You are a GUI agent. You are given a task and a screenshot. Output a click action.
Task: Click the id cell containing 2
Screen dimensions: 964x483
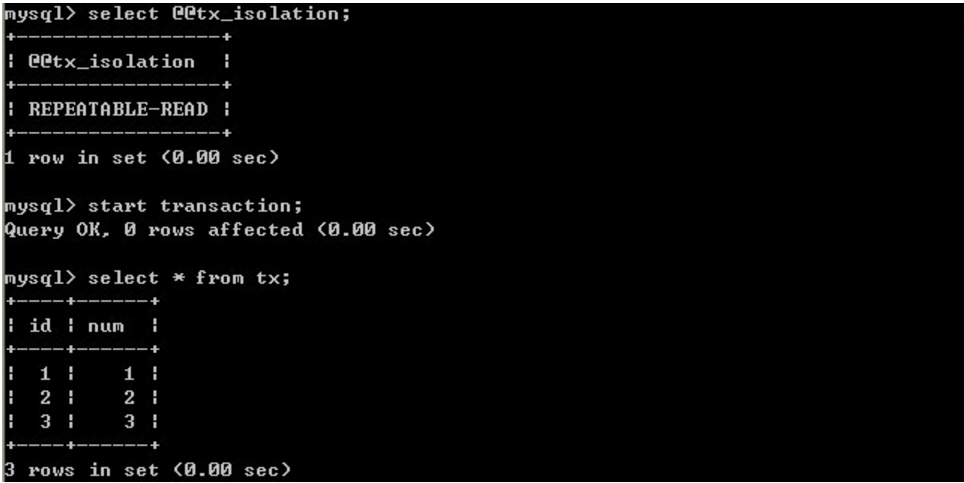click(45, 397)
